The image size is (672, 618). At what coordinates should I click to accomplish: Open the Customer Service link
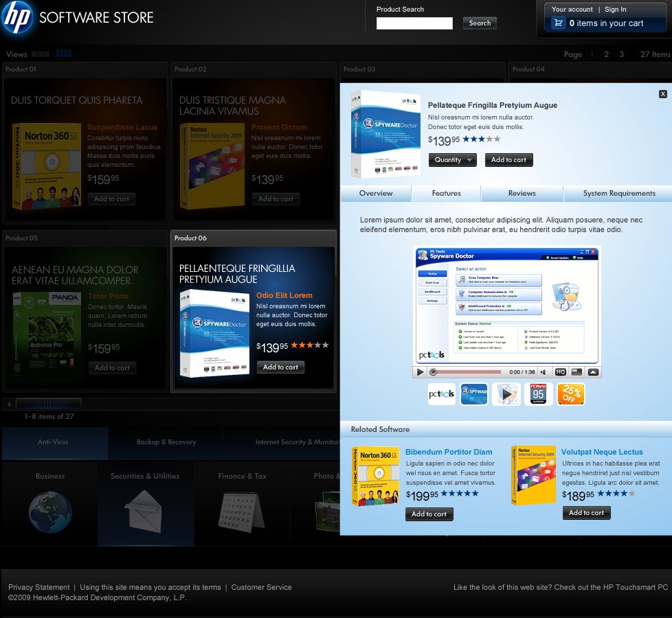261,587
